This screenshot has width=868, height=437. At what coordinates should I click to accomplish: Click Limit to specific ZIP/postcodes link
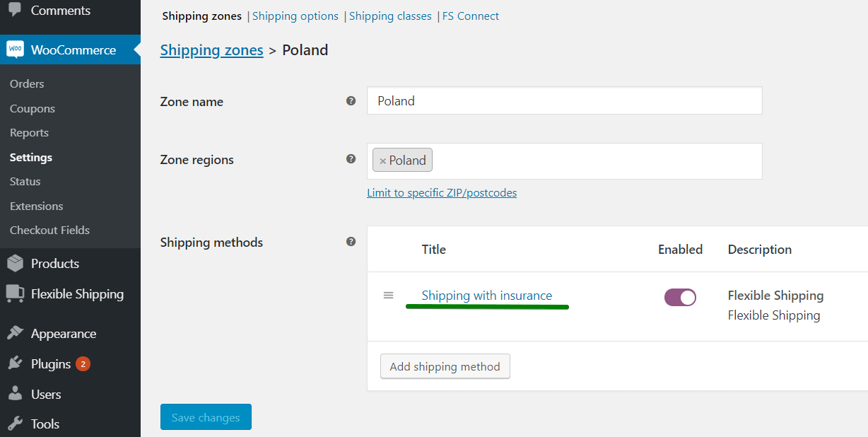coord(442,192)
